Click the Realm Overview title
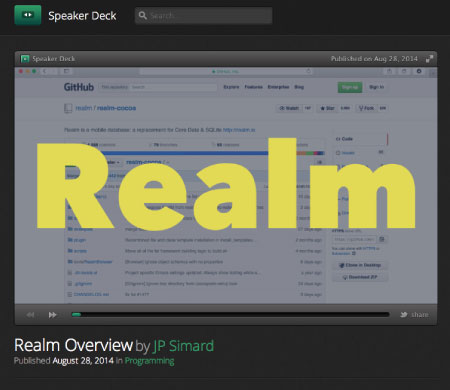 (x=73, y=345)
